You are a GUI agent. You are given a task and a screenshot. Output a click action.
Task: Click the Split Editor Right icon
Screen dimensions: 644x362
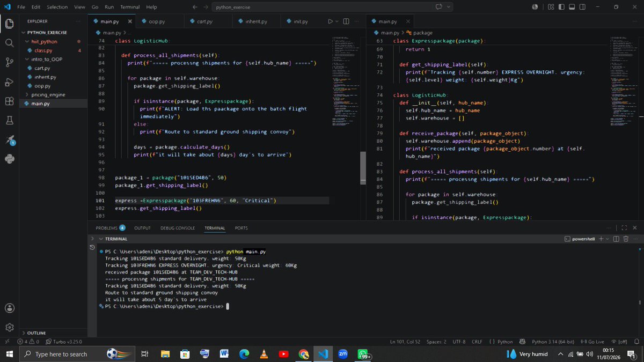346,21
